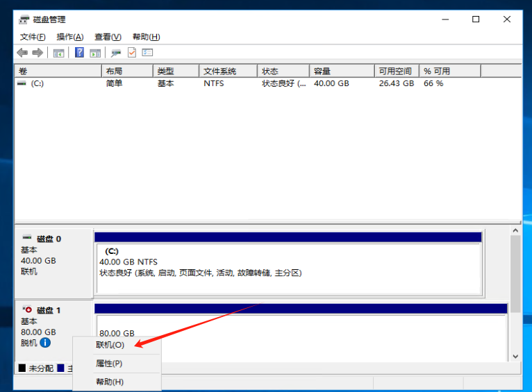The image size is (532, 392).
Task: Click the checkmark properties toolbar icon
Action: point(132,53)
